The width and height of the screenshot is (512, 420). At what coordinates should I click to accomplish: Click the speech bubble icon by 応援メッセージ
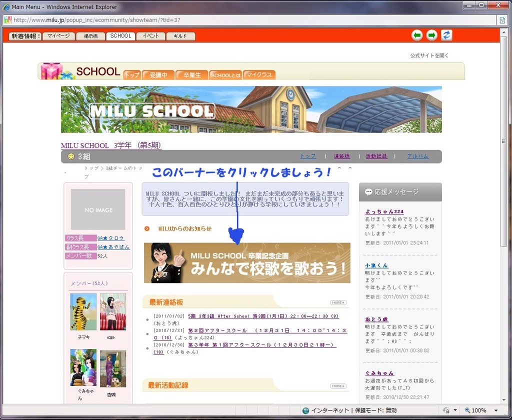click(368, 192)
